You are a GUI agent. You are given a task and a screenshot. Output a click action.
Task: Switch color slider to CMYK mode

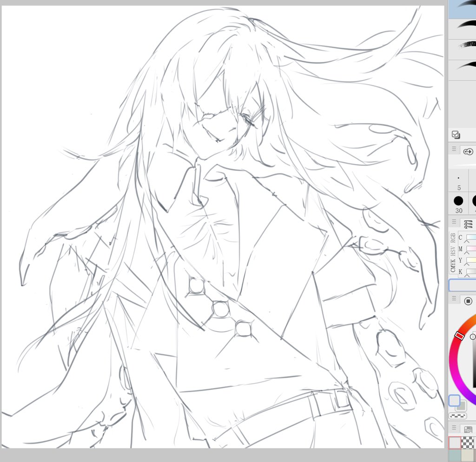click(x=453, y=265)
